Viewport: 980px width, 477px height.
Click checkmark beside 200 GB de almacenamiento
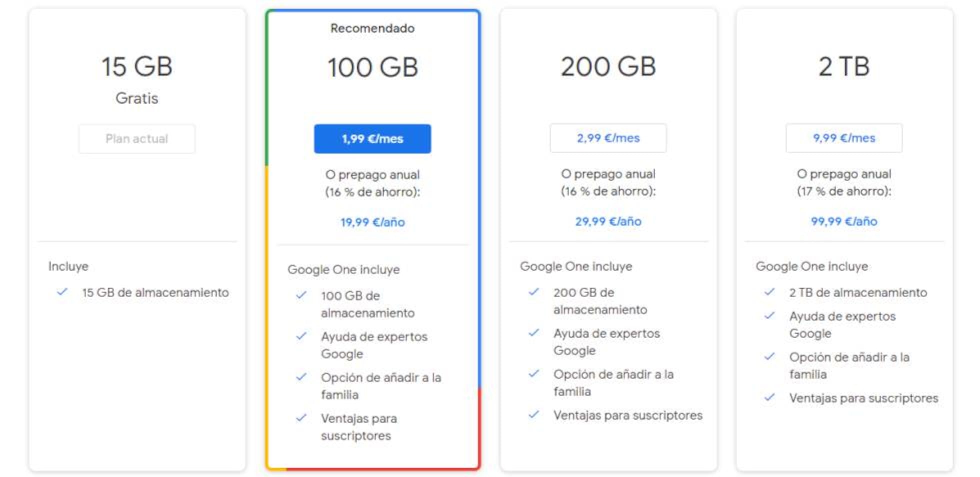(534, 292)
